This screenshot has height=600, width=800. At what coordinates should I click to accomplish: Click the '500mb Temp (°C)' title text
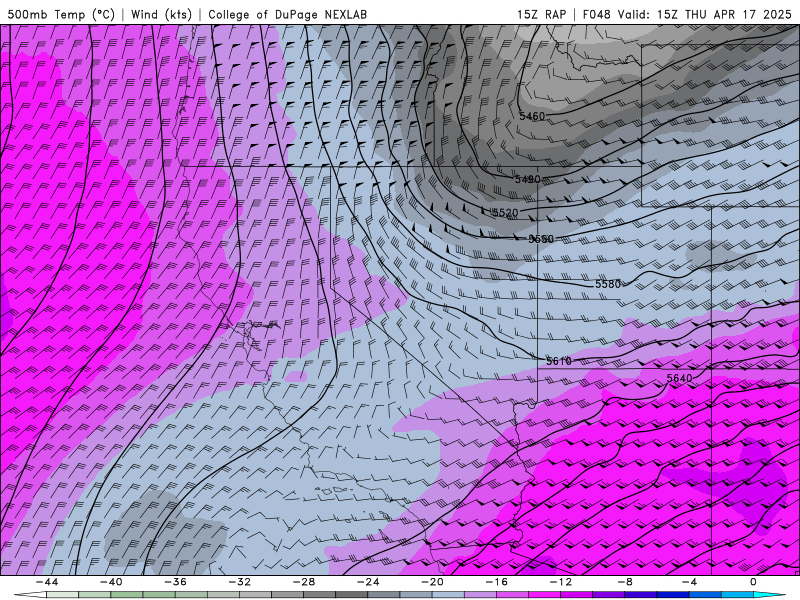[61, 14]
